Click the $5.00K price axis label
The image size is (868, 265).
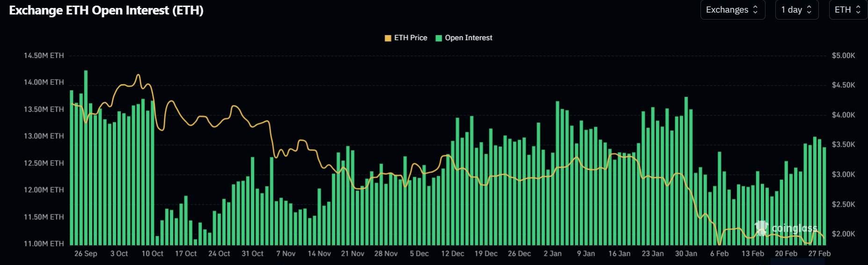click(843, 56)
